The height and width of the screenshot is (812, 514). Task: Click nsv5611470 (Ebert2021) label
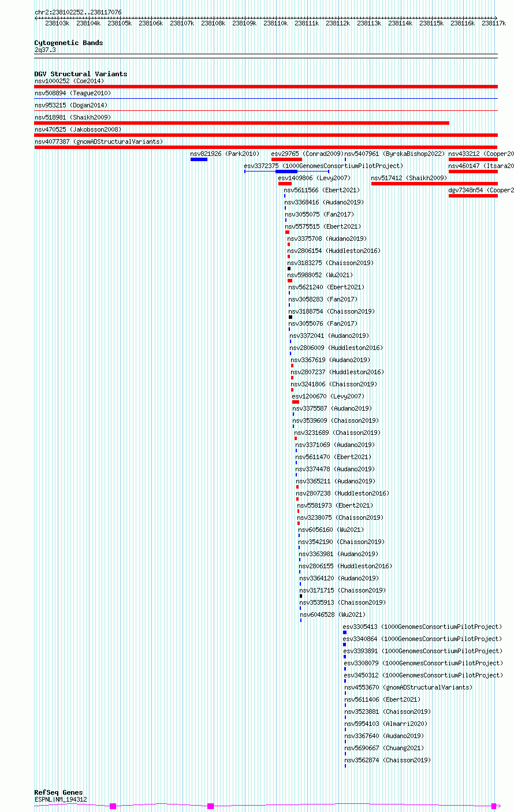tap(333, 457)
